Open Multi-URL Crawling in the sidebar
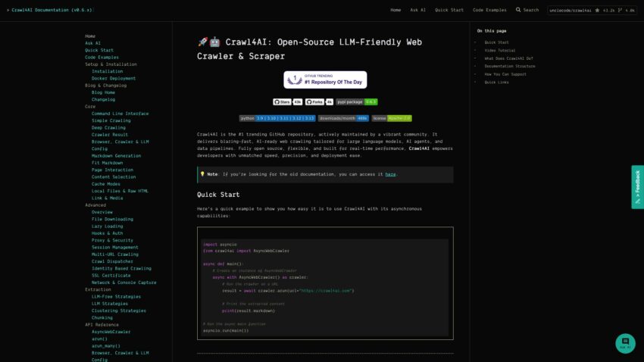The image size is (644, 362). click(114, 254)
